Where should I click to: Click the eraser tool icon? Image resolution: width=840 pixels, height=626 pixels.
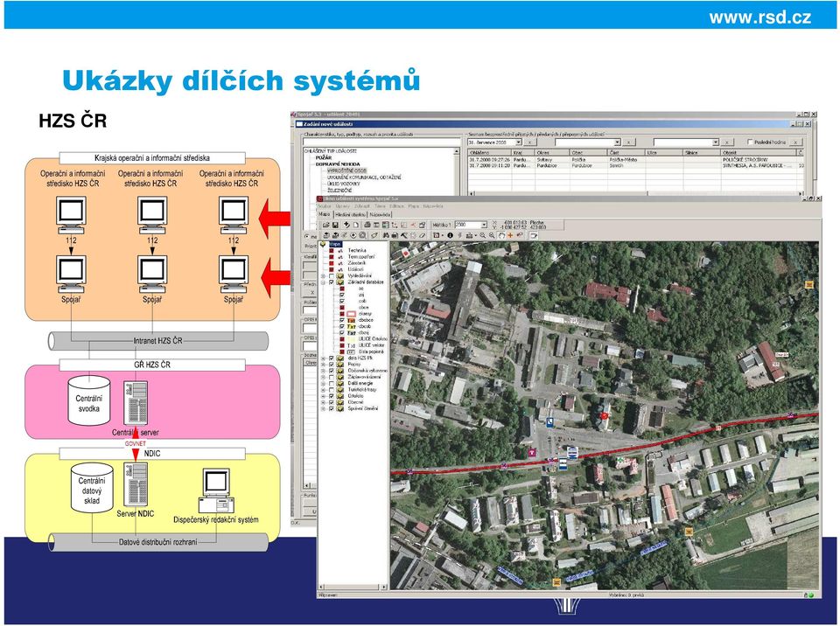pyautogui.click(x=422, y=235)
